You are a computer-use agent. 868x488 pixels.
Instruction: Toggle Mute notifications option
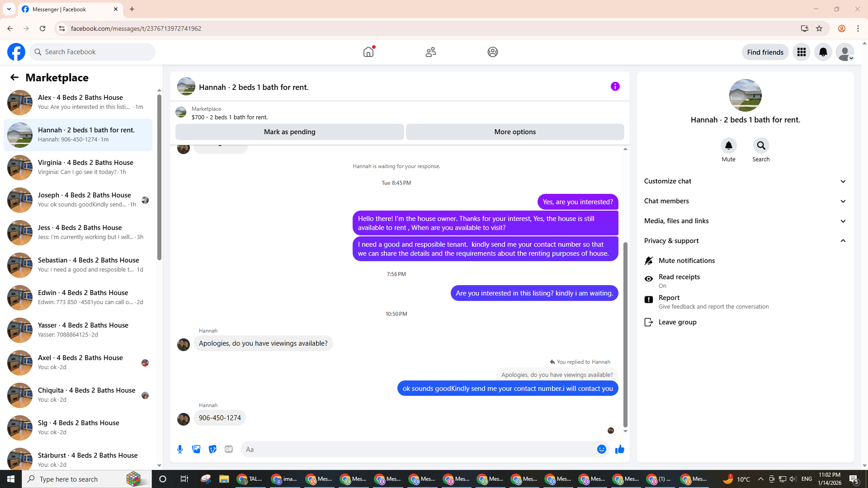point(686,261)
